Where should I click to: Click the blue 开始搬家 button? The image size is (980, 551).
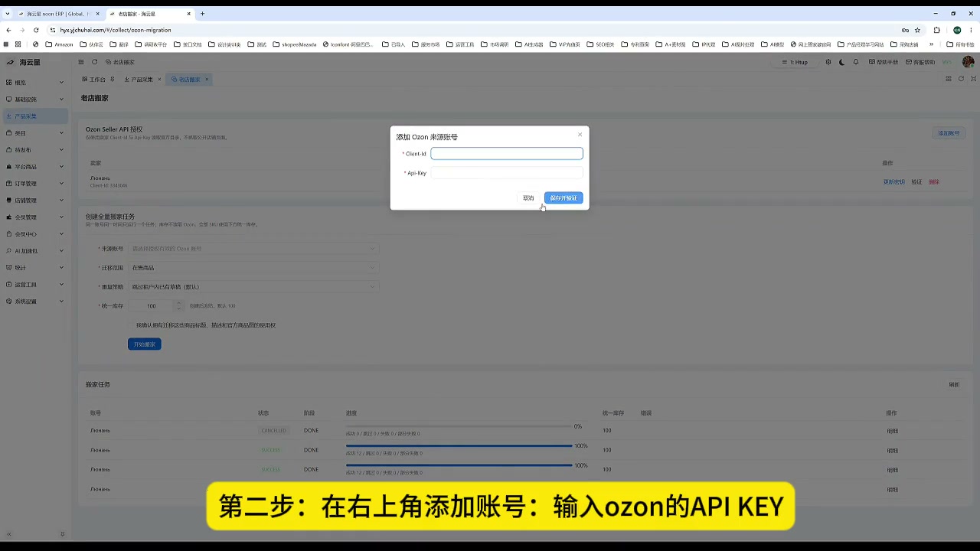(145, 344)
